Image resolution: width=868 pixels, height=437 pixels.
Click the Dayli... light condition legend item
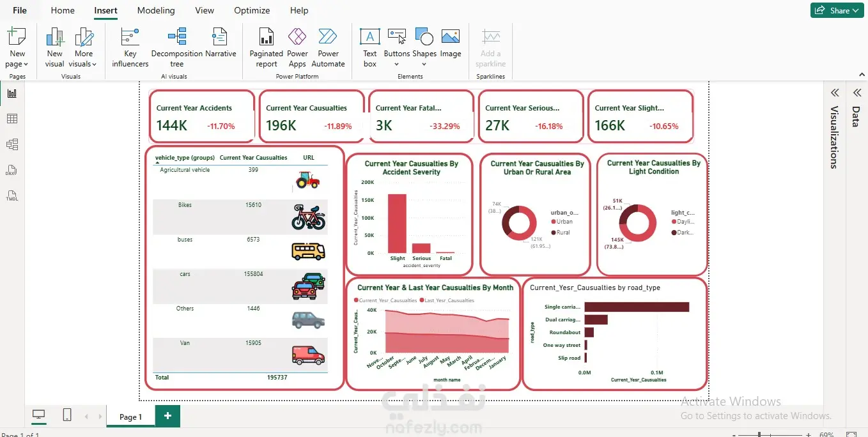click(682, 222)
